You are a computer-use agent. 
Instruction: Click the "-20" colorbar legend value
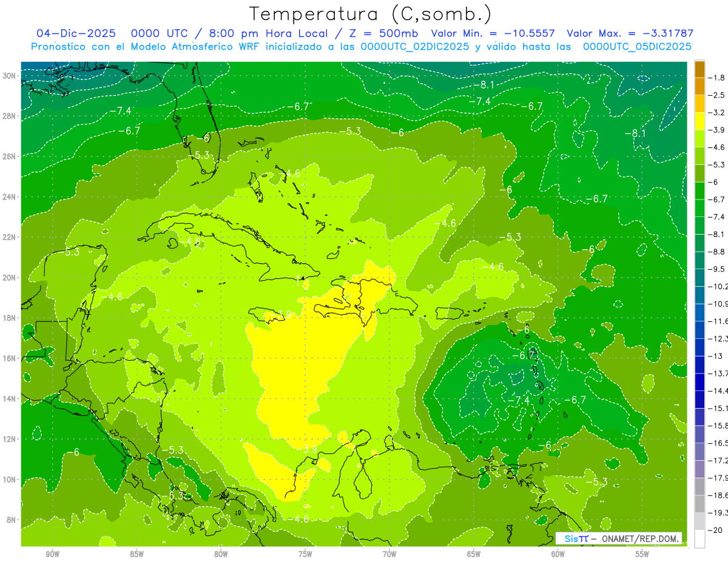715,530
